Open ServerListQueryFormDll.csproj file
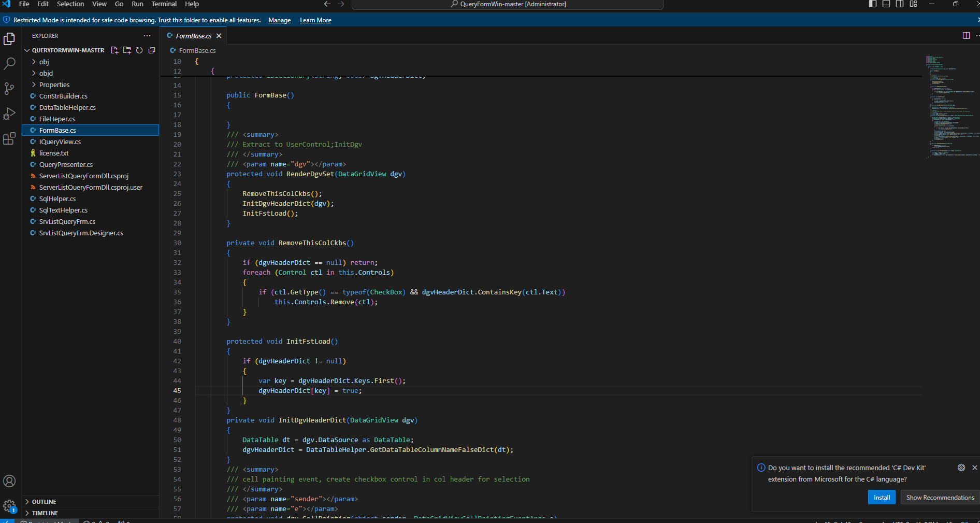Viewport: 980px width, 523px height. 84,176
